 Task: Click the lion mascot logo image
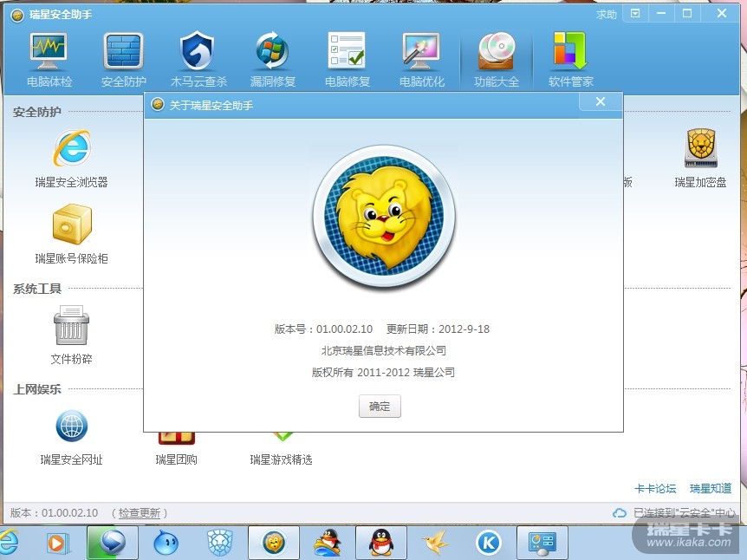pyautogui.click(x=384, y=216)
